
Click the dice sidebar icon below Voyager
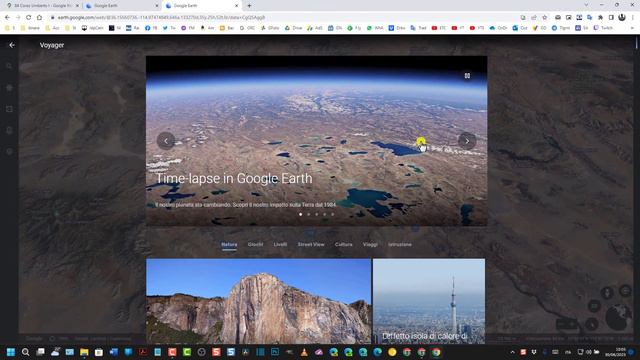tap(9, 109)
